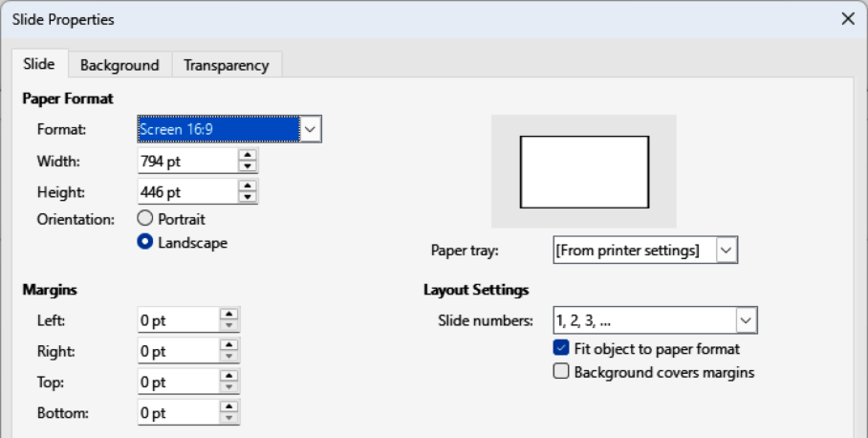Decrease the Width spinner value
868x438 pixels.
tap(249, 166)
